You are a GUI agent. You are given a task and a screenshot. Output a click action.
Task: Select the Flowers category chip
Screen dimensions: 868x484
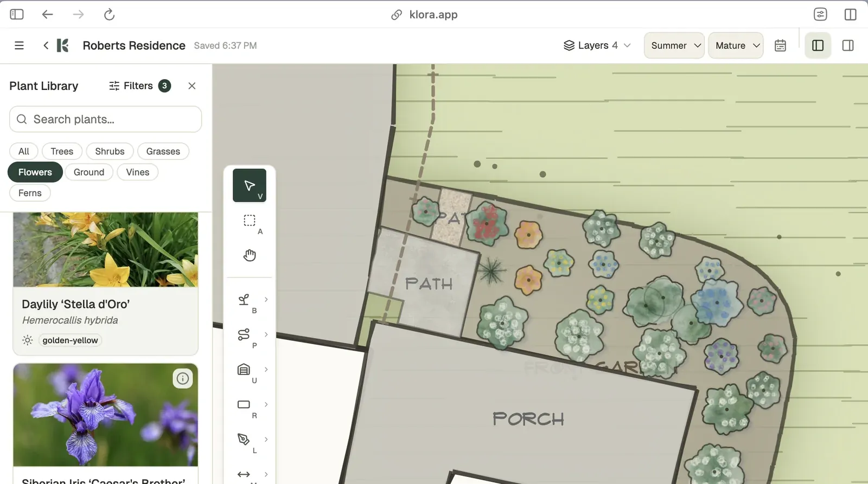35,172
